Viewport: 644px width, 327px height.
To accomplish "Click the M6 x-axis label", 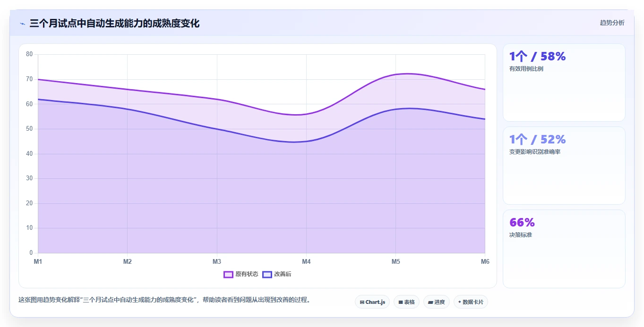I will (485, 261).
